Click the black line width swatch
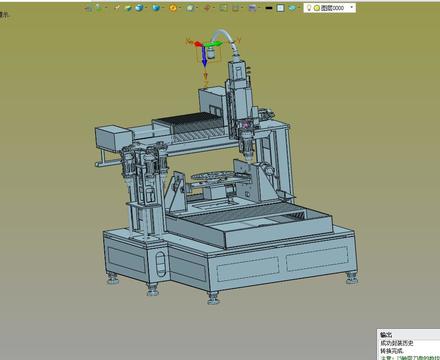 tap(269, 8)
